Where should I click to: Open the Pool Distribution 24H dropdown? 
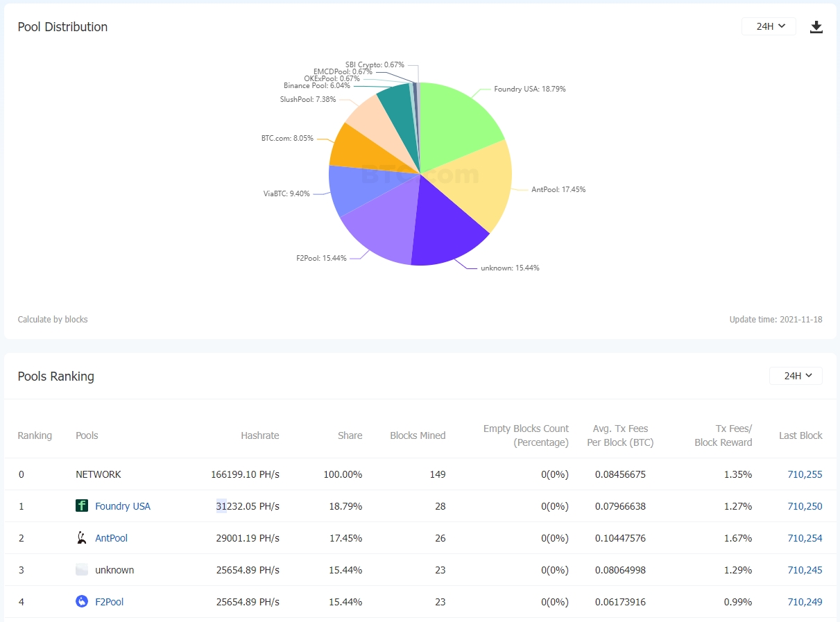(769, 26)
